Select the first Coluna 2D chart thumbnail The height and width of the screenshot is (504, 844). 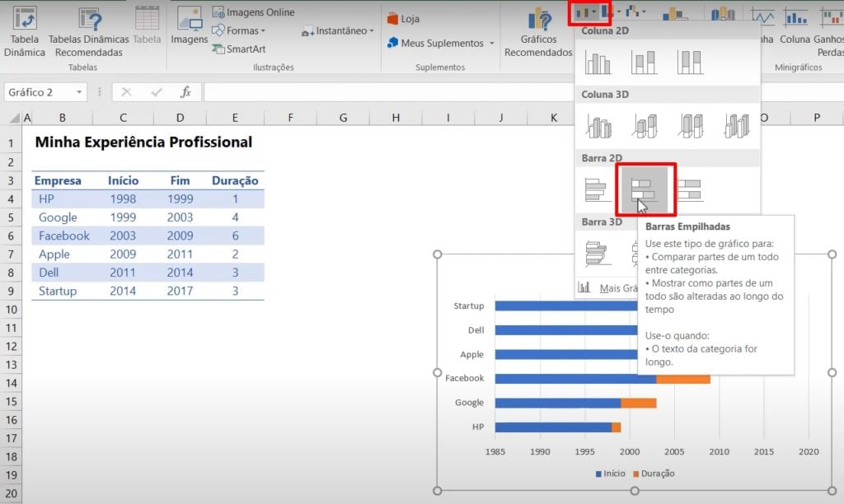[x=598, y=60]
